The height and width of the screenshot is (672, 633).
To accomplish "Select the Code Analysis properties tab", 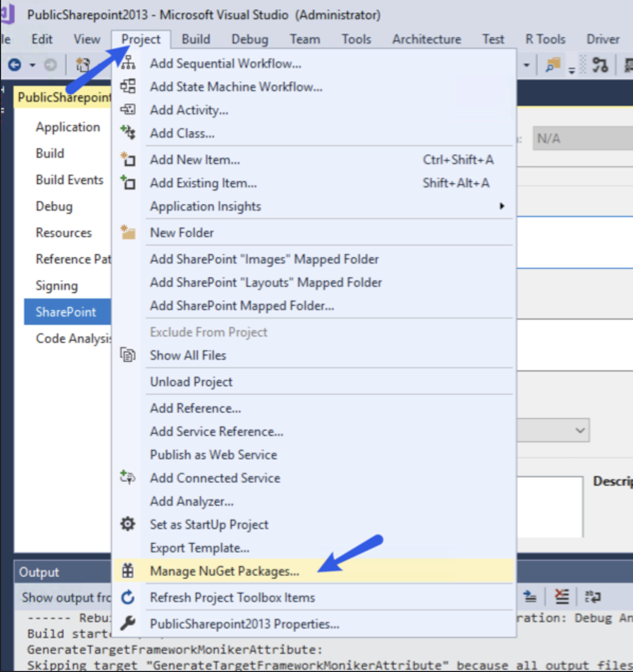I will (68, 339).
